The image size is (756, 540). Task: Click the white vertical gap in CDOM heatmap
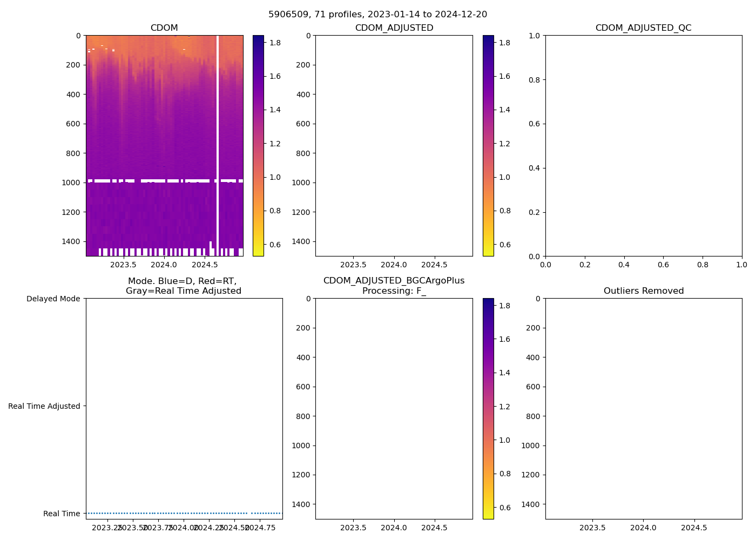(218, 135)
